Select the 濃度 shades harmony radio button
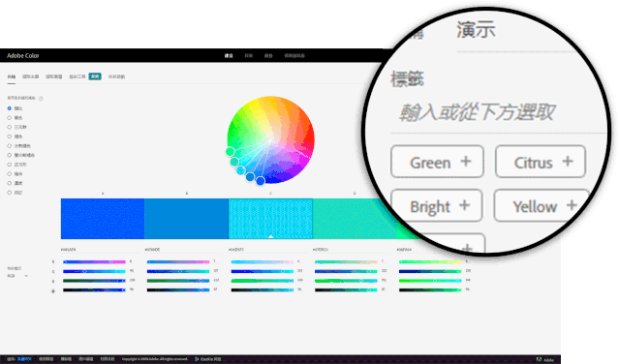 point(9,183)
